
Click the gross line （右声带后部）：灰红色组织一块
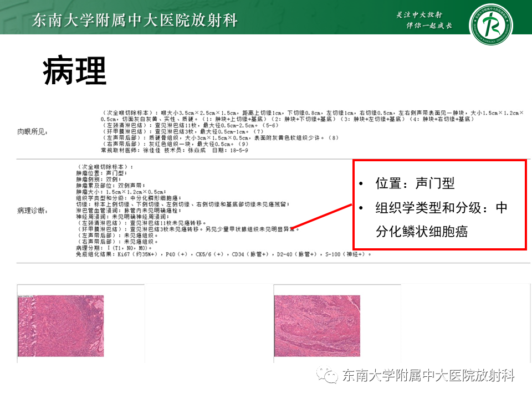[175, 144]
